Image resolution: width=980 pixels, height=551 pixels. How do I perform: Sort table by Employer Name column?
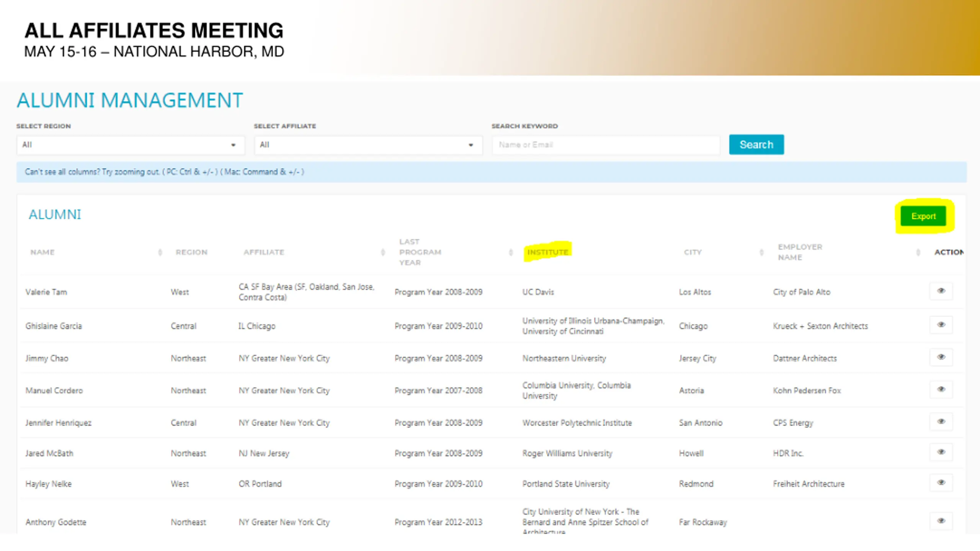pos(918,252)
